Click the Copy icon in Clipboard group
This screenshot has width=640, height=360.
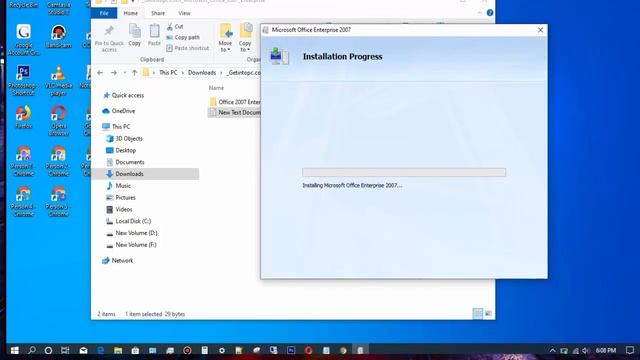[x=135, y=35]
